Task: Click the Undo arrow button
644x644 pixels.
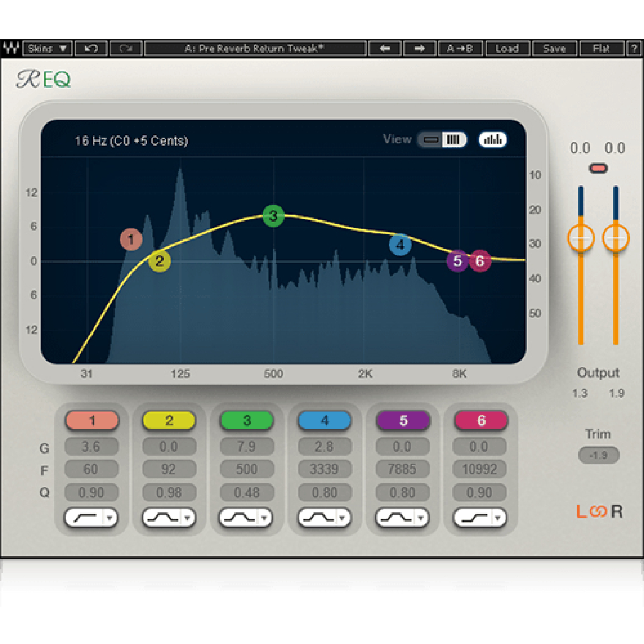Action: point(91,48)
